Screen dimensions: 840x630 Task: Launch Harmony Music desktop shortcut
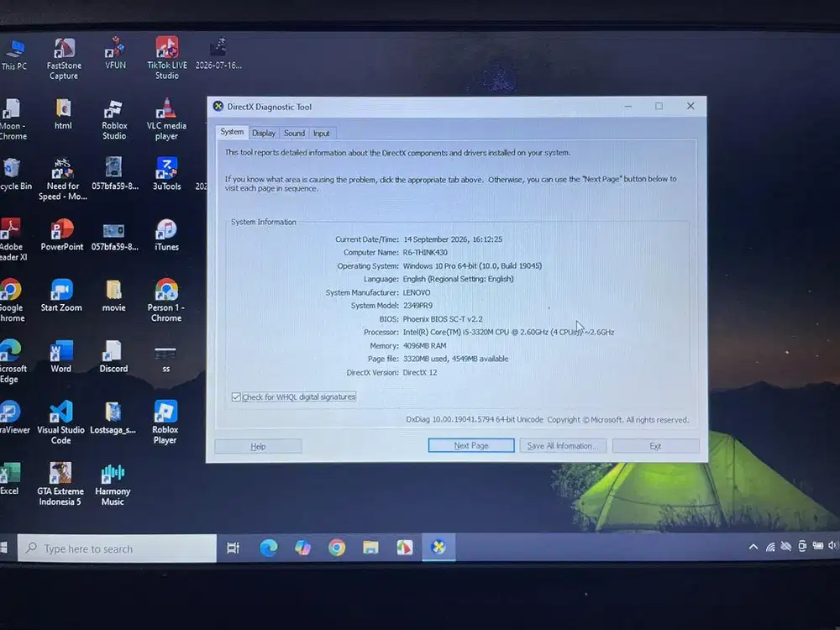point(113,485)
